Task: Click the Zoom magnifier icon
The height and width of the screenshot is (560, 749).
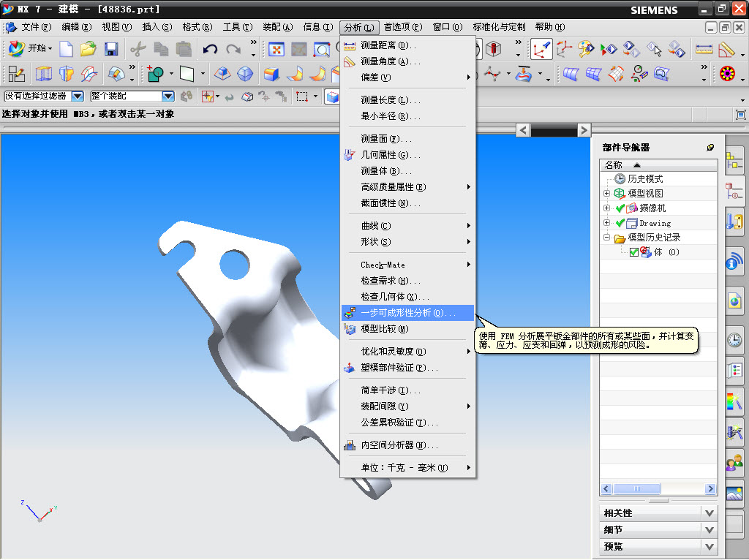Action: coord(322,49)
